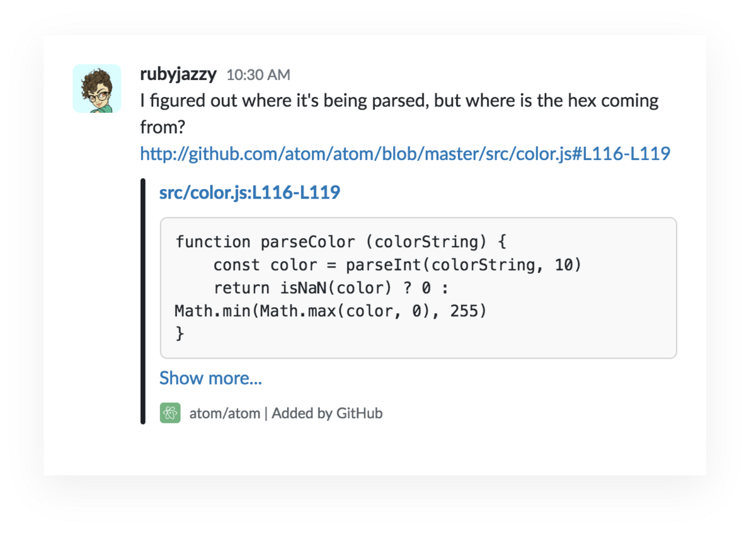This screenshot has width=756, height=542.
Task: Click the vertical attachment sidebar line
Action: (x=142, y=301)
